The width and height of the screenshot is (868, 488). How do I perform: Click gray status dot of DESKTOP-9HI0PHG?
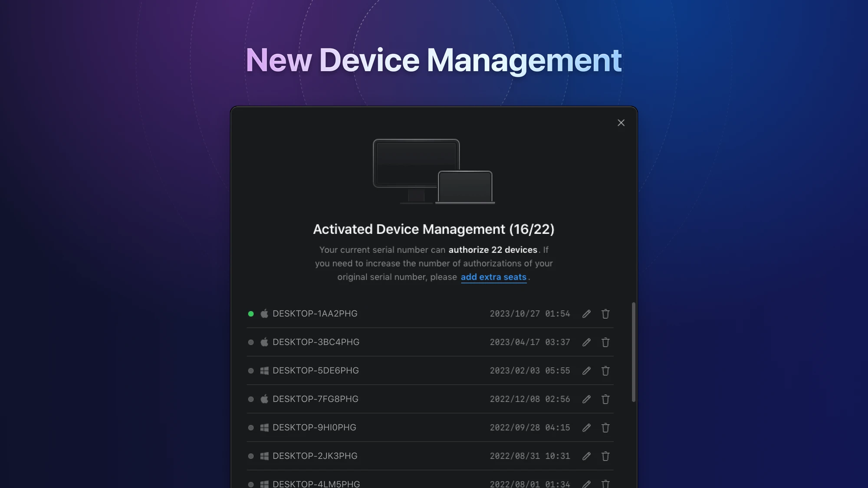coord(251,428)
